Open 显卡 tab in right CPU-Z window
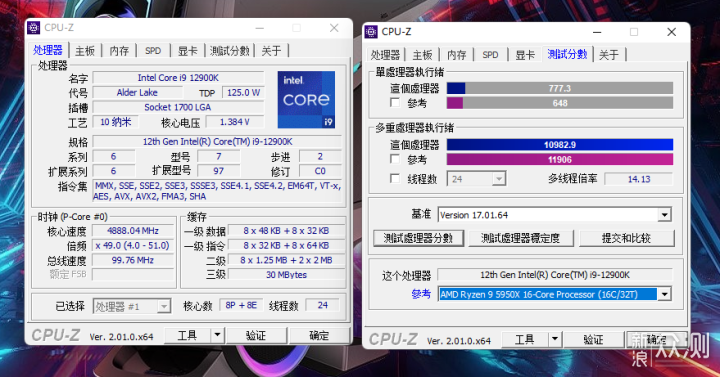 pos(525,55)
